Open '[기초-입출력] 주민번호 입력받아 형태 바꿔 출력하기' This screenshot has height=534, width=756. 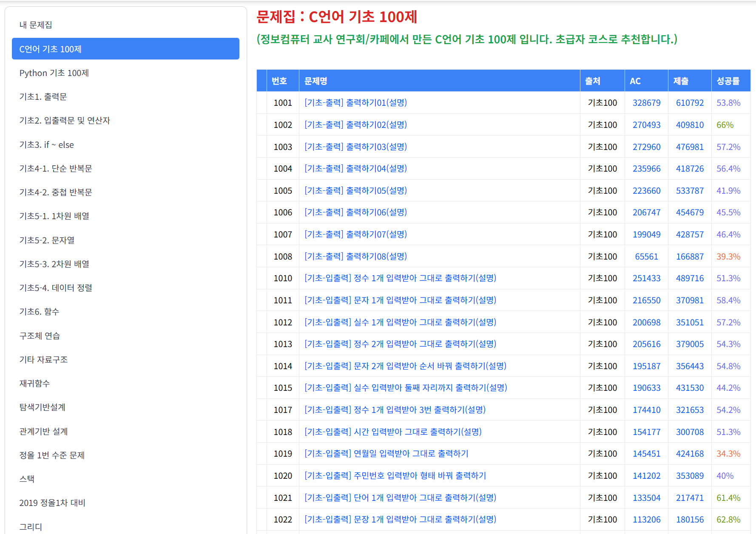(x=395, y=476)
